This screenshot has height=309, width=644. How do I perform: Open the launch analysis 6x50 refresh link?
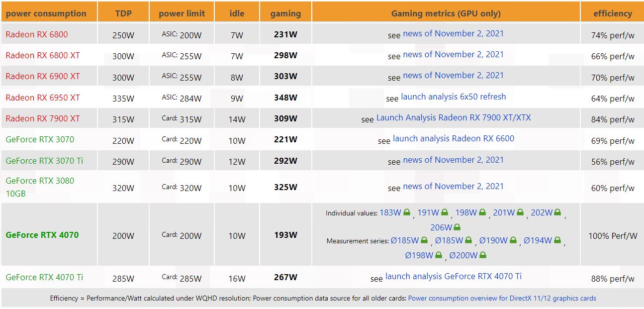click(x=454, y=97)
